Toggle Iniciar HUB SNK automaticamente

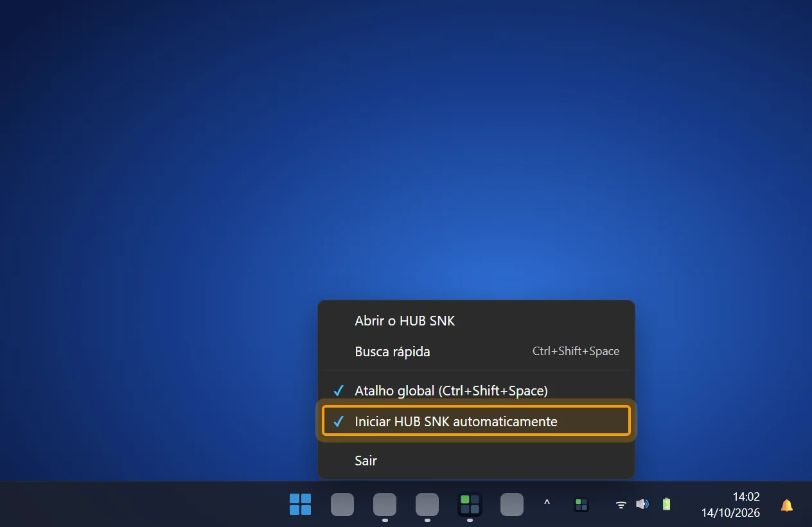click(476, 421)
